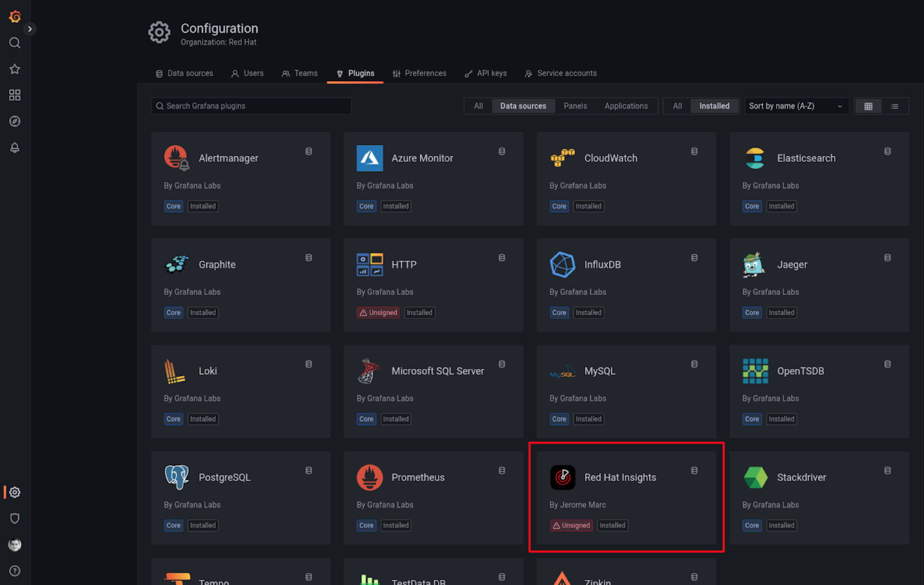Select the Data sources type filter

tap(523, 106)
